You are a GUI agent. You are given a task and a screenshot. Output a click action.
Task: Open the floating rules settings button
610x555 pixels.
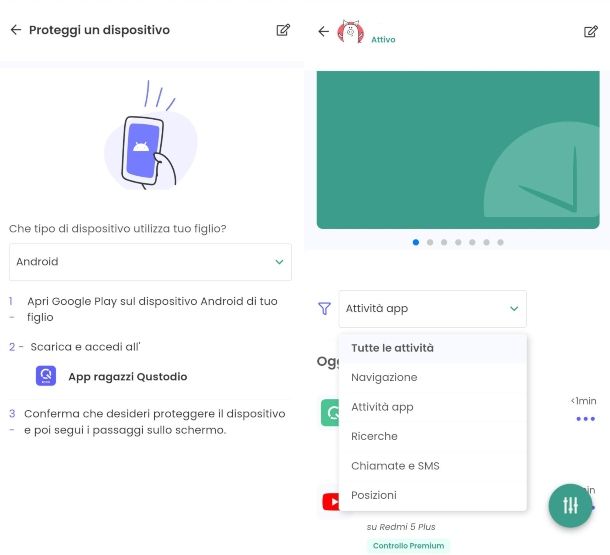click(x=570, y=505)
